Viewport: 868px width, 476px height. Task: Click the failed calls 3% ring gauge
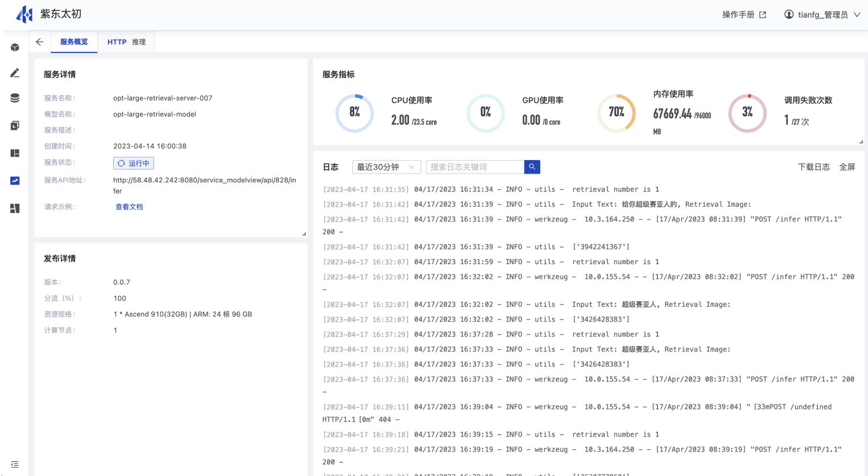pos(747,113)
